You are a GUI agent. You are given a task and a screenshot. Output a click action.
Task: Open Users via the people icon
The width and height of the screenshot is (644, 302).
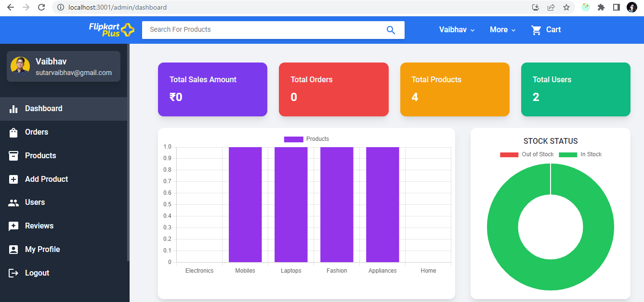click(x=14, y=202)
